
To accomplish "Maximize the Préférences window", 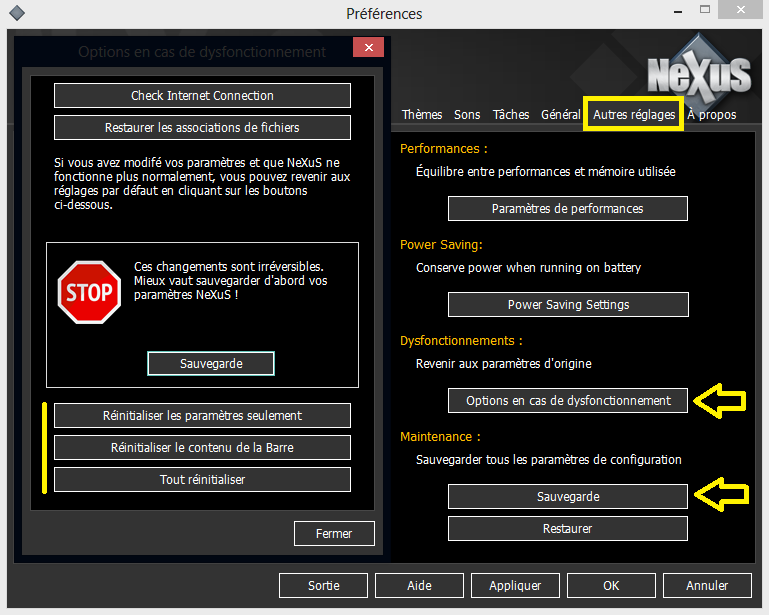I will click(x=705, y=9).
